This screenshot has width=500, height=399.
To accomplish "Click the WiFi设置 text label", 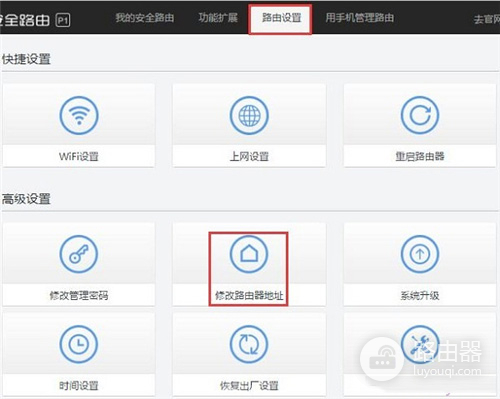I will [79, 156].
